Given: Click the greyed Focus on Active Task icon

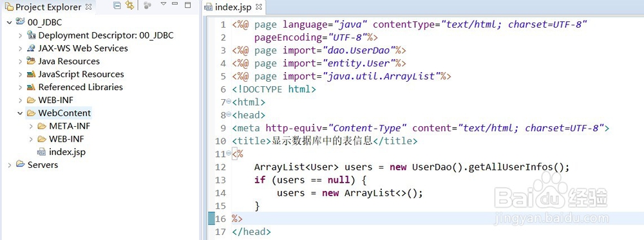Looking at the screenshot, I should [x=148, y=6].
